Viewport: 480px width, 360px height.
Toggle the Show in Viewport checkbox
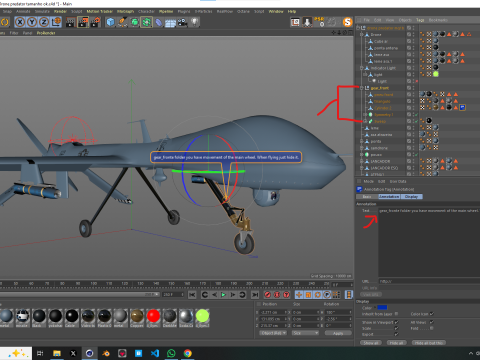[x=396, y=322]
